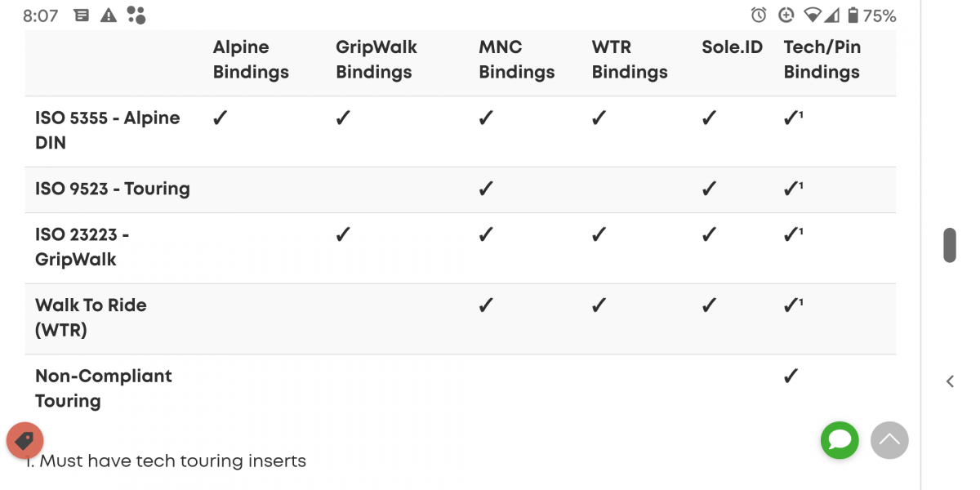Tap the back chevron on the navigation bar
The height and width of the screenshot is (490, 980).
(x=950, y=381)
